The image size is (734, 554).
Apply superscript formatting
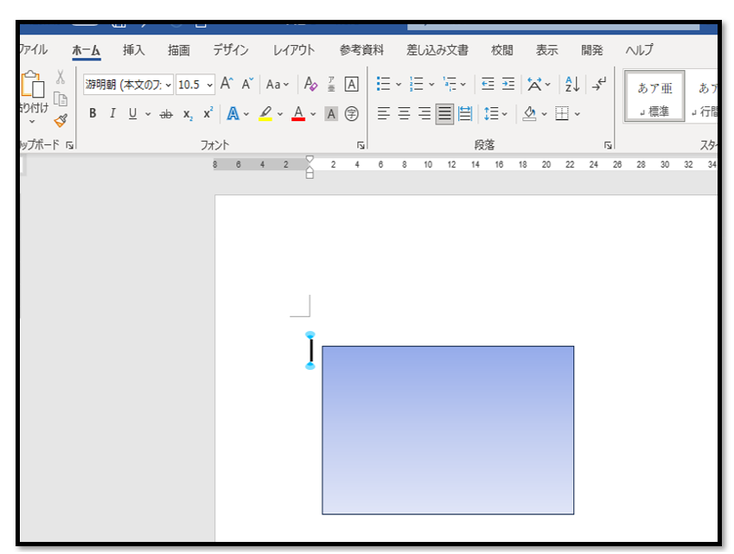pyautogui.click(x=208, y=113)
